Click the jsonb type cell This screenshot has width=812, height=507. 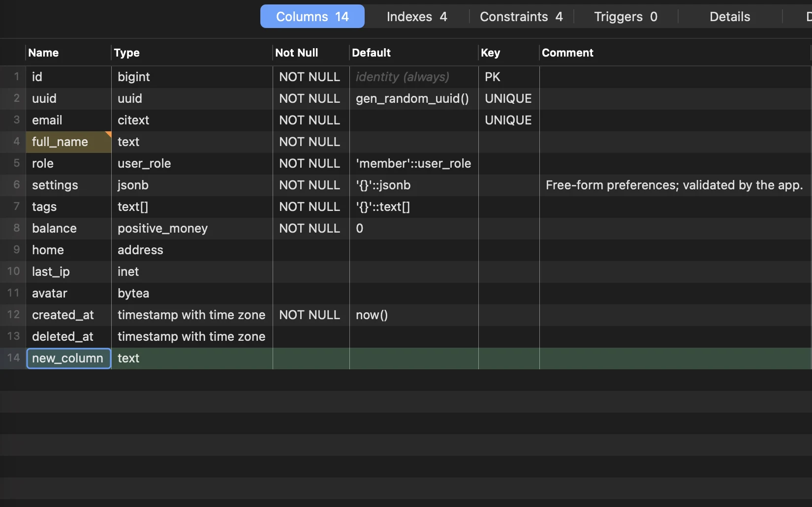[192, 185]
